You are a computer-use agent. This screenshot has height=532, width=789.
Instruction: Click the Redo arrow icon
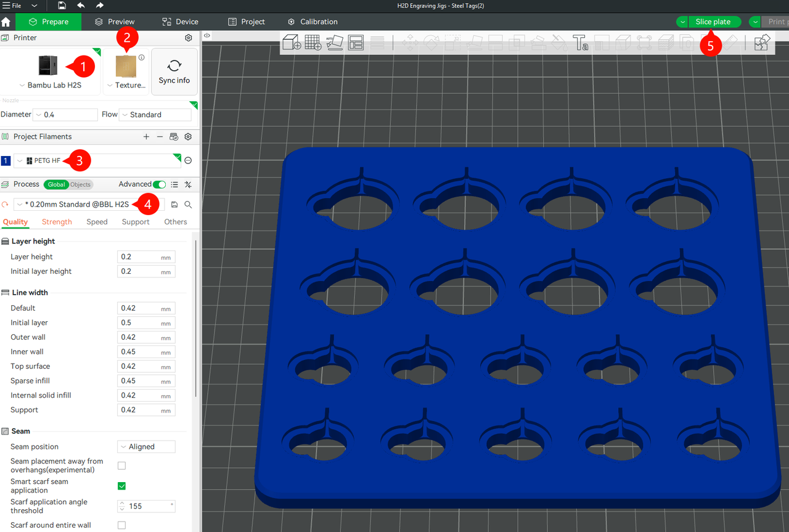pyautogui.click(x=100, y=6)
